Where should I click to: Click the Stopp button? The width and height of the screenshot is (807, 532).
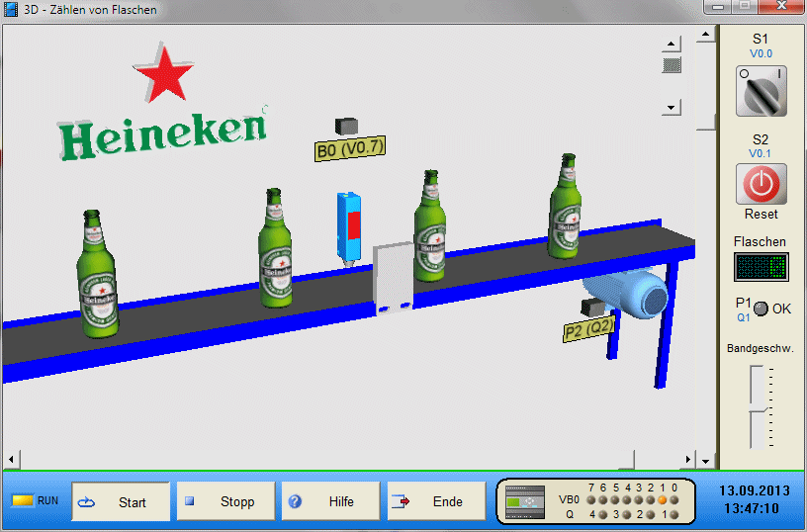225,501
